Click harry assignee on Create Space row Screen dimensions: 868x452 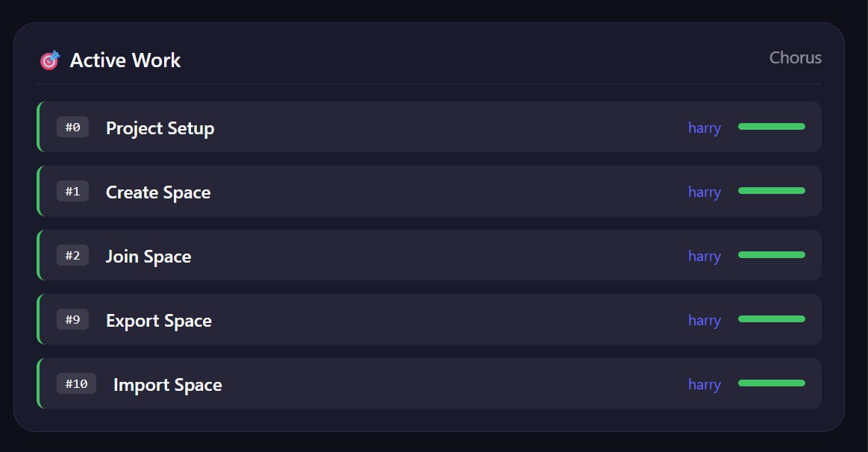704,192
